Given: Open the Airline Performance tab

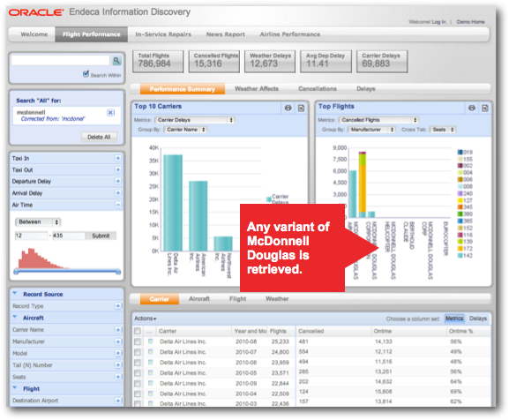Looking at the screenshot, I should click(x=290, y=34).
